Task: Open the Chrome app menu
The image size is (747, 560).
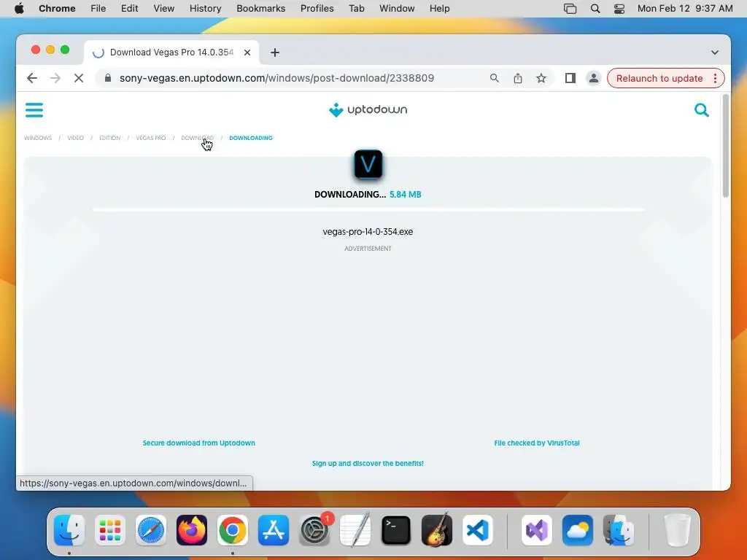Action: pos(57,9)
